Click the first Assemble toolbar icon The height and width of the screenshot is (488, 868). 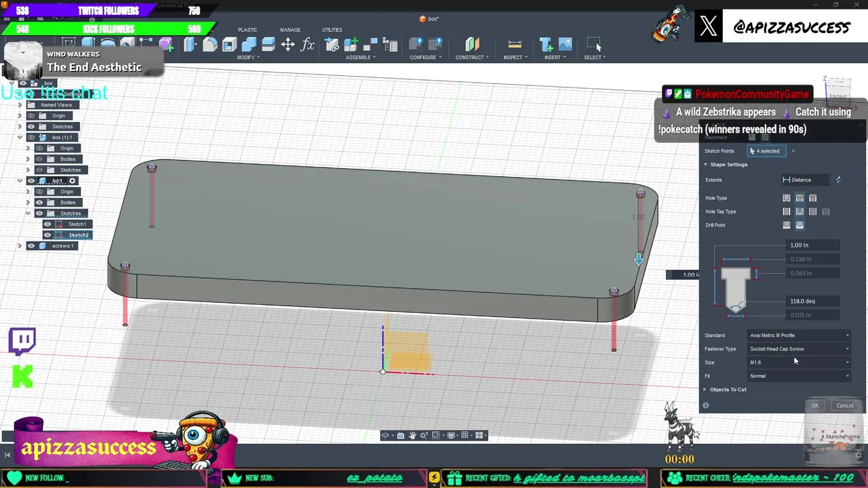click(x=332, y=45)
